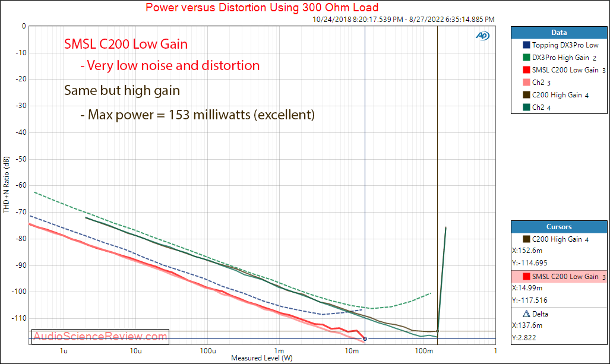610x364 pixels.
Task: Click the brown cursor point near 153 mW
Action: (x=438, y=331)
